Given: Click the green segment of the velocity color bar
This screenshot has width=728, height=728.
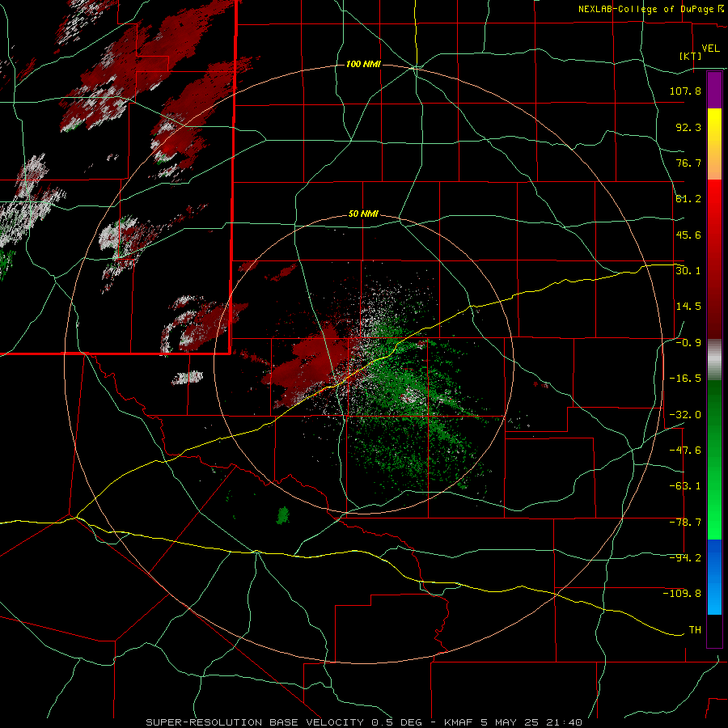Looking at the screenshot, I should [714, 459].
